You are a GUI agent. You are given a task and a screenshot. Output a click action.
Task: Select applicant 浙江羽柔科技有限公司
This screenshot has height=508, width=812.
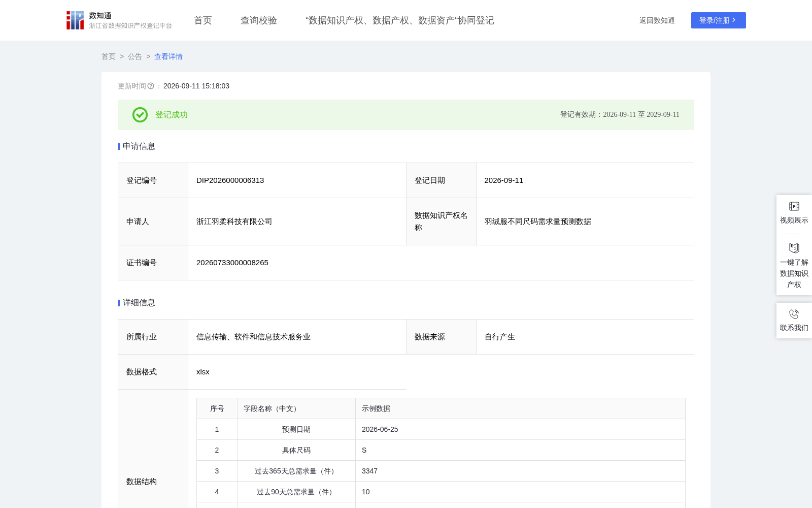click(234, 221)
